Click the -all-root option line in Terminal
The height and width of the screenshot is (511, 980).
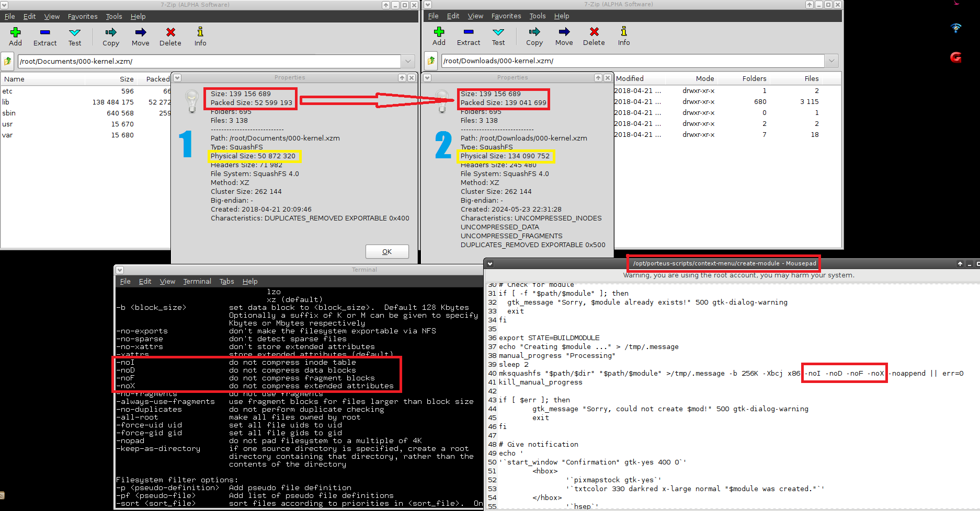coord(238,417)
